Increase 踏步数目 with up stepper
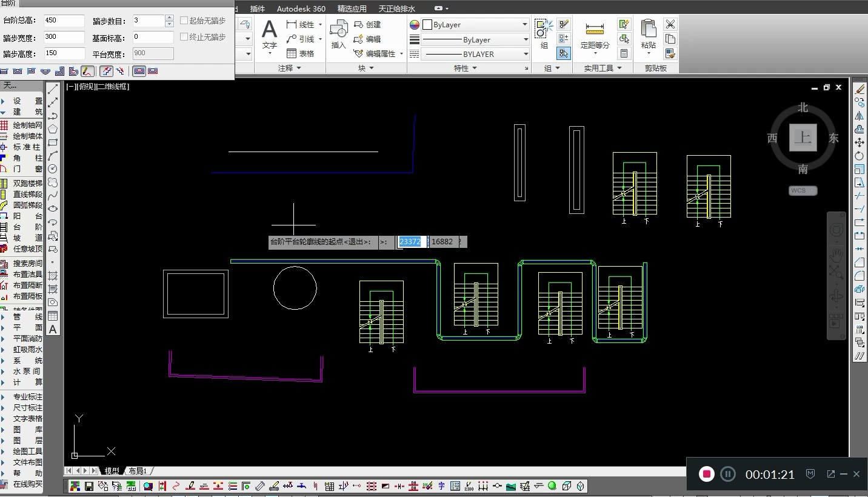The height and width of the screenshot is (497, 868). point(169,18)
